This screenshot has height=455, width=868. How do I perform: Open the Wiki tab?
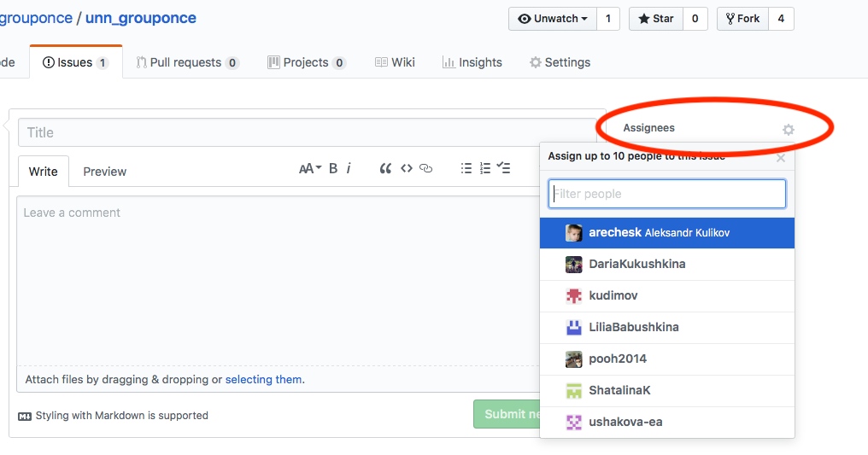395,62
